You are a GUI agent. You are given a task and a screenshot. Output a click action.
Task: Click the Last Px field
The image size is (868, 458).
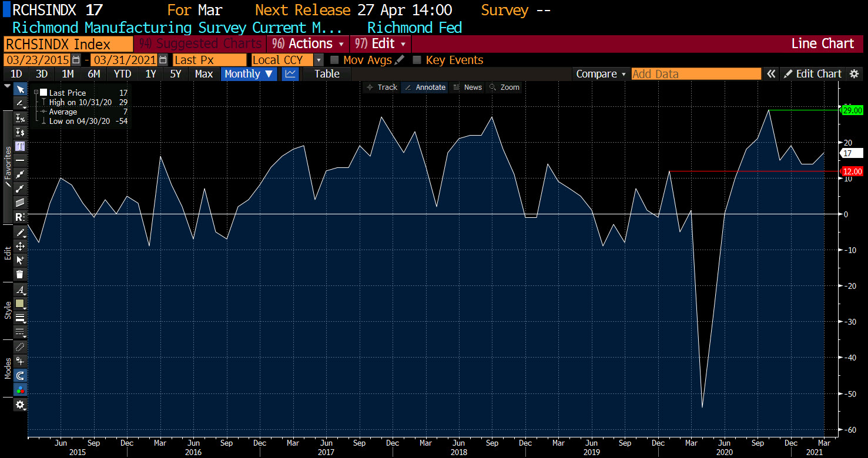click(x=209, y=60)
